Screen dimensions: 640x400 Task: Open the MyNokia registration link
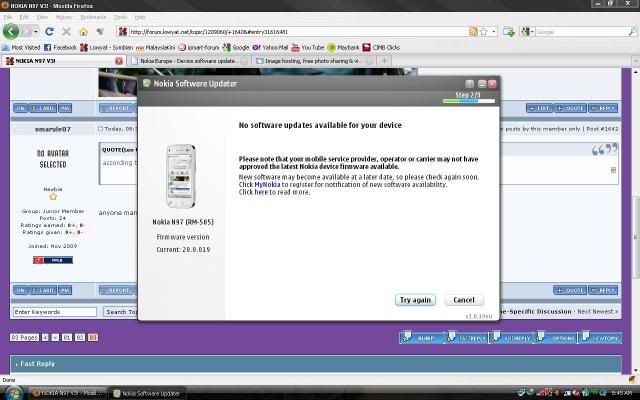(x=266, y=184)
